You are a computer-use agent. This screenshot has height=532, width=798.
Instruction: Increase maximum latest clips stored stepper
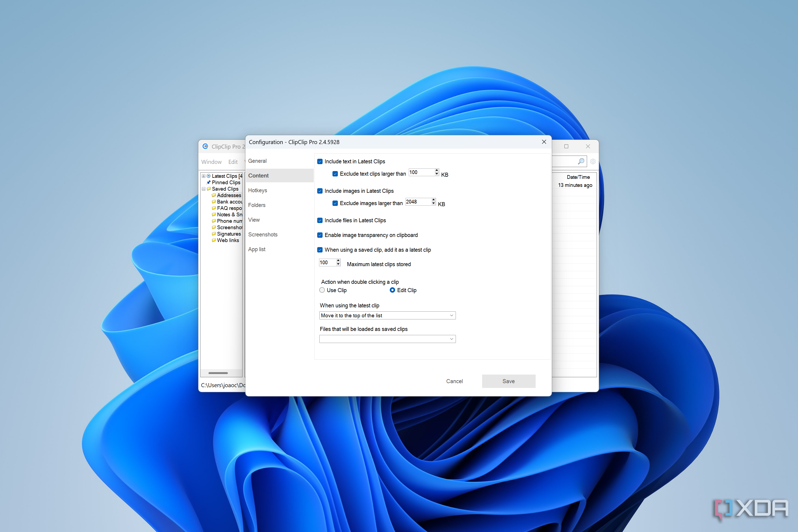(338, 261)
